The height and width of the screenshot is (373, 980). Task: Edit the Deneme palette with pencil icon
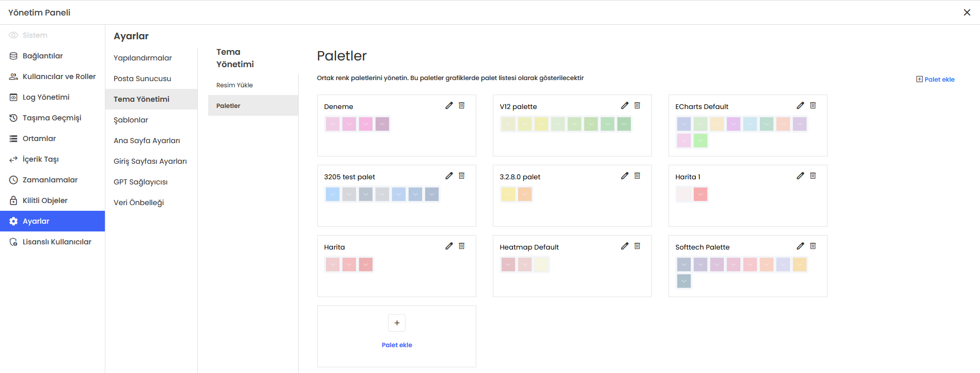[x=449, y=105]
